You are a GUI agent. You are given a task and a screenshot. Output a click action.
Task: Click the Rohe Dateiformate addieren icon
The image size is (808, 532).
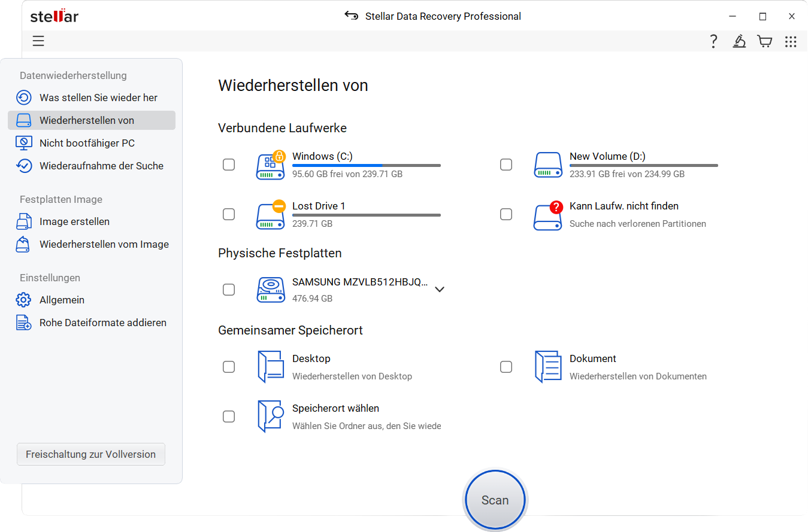(x=23, y=323)
